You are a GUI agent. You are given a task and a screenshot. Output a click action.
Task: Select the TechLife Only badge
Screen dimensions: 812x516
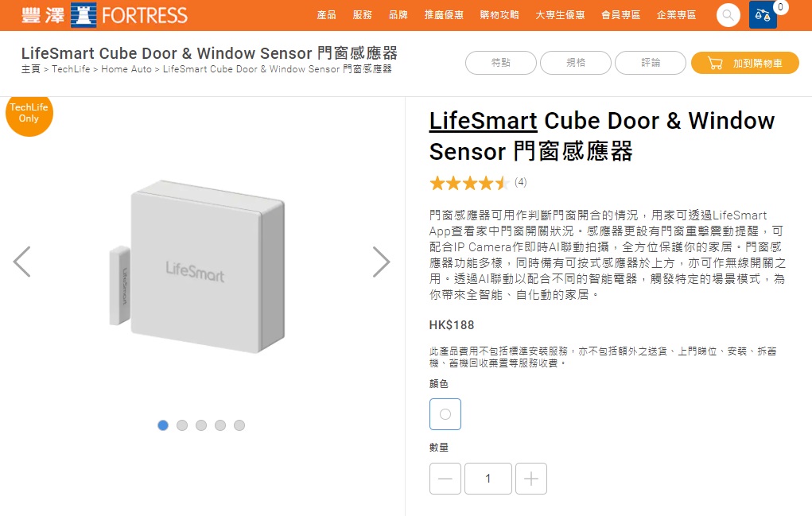coord(29,114)
